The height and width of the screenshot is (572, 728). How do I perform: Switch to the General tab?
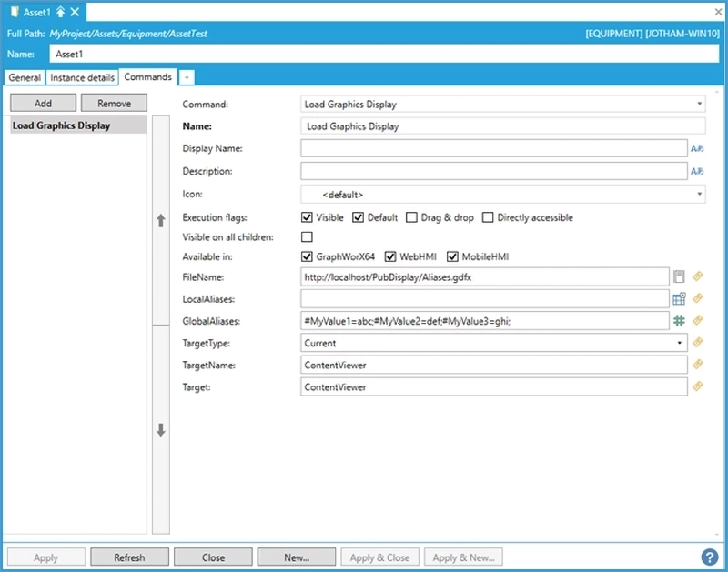[x=25, y=78]
